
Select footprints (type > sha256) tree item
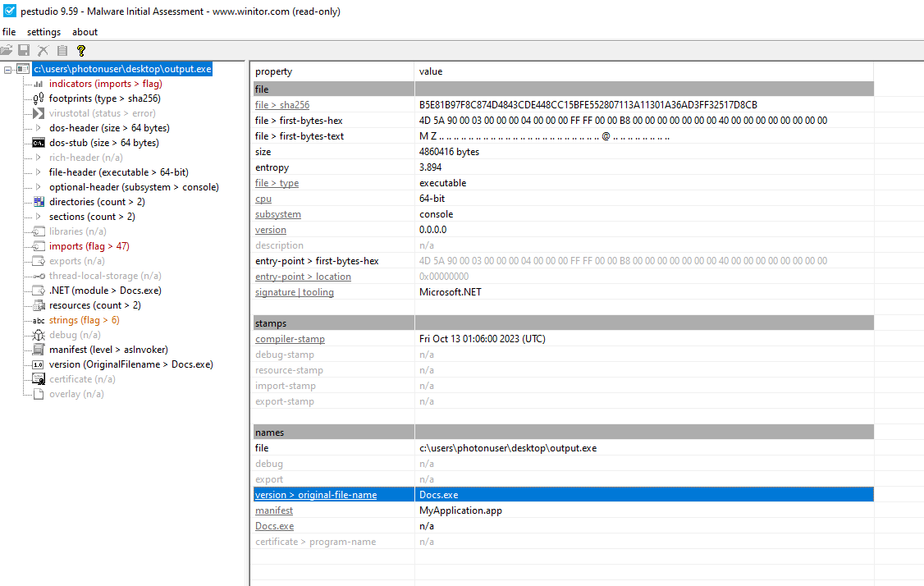click(105, 98)
